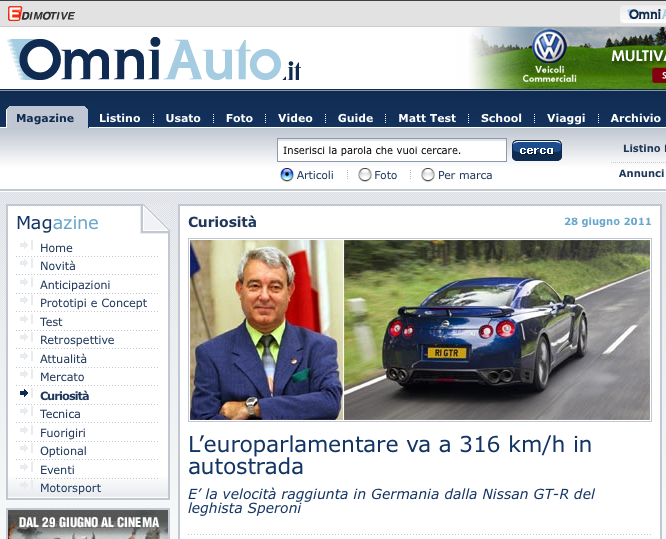Open the Fuorigiri sidebar link
This screenshot has height=539, width=666.
tap(63, 433)
